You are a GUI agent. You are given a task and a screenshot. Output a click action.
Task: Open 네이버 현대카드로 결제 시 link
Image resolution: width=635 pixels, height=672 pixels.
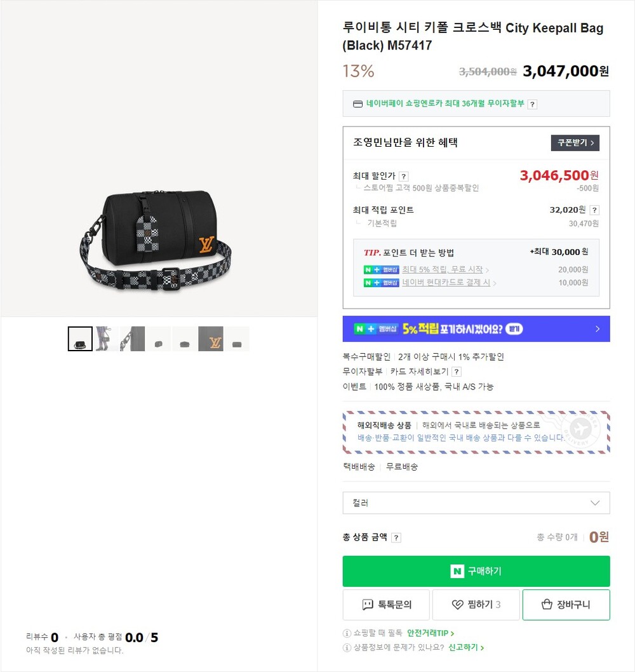[446, 283]
